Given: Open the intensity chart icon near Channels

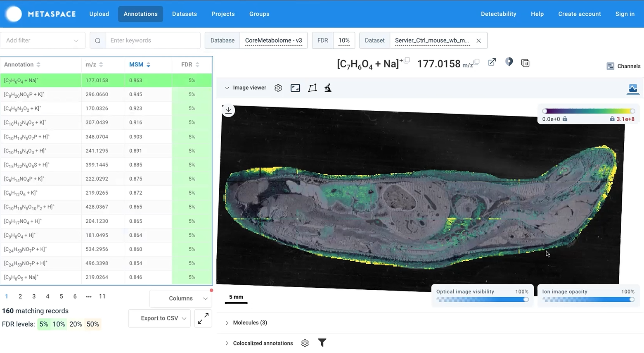Looking at the screenshot, I should [632, 88].
